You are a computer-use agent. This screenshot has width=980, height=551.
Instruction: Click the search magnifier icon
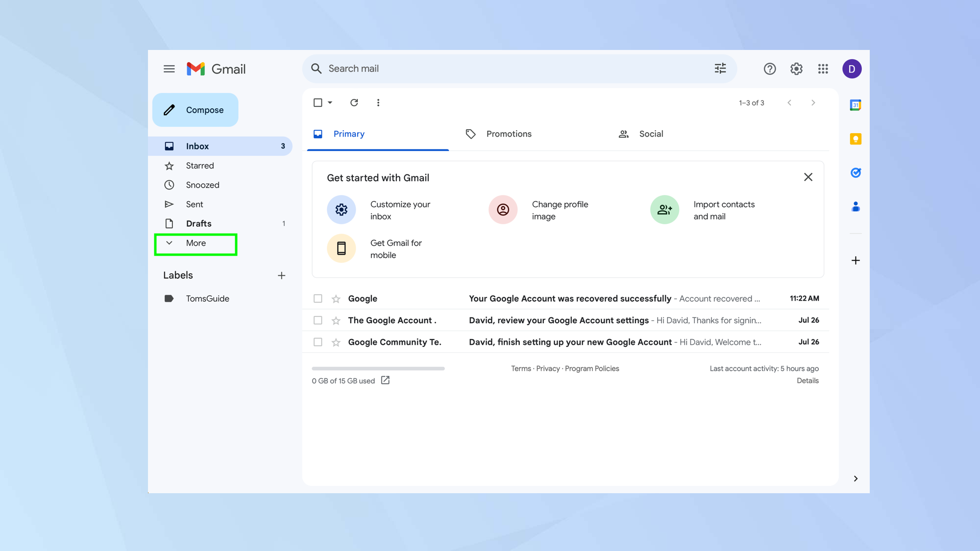(317, 69)
